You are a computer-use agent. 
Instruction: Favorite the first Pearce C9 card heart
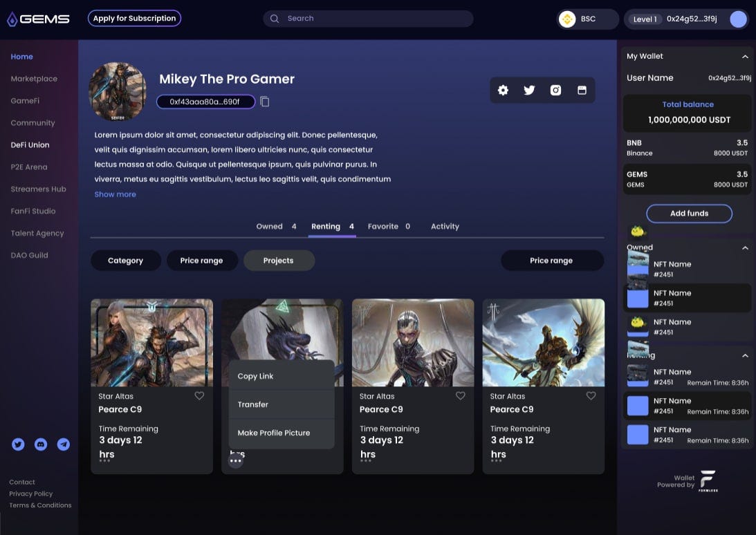click(x=199, y=395)
